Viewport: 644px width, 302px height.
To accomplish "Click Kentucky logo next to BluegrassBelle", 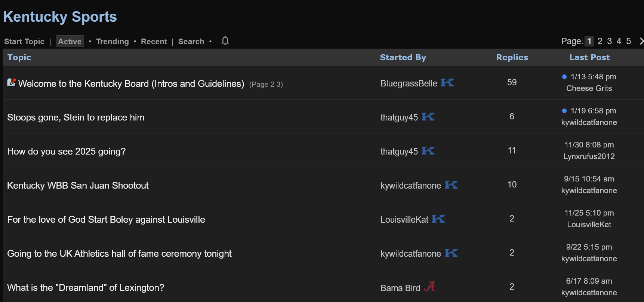I will pos(447,83).
